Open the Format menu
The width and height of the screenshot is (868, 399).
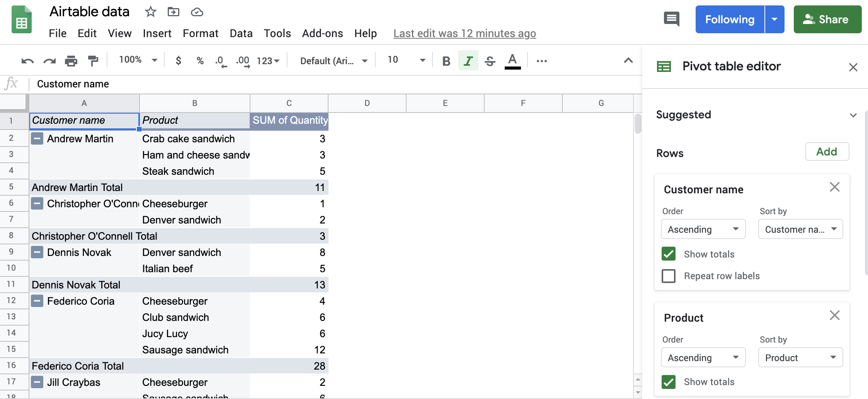(201, 33)
